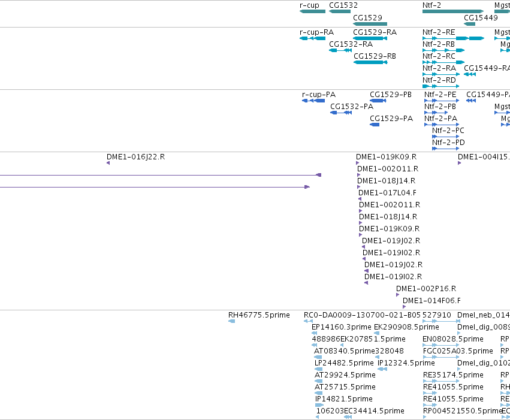Select the CG1529 gene feature

370,24
